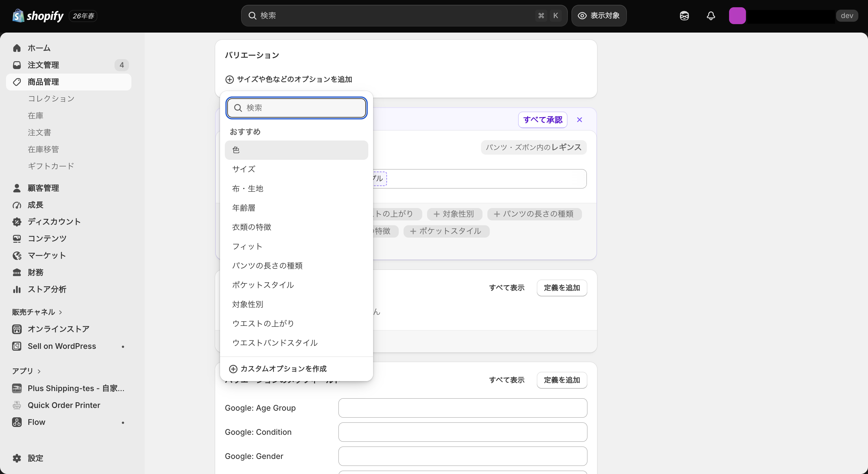Open the Sidekick assistant icon
Screen dimensions: 868x474
point(684,15)
